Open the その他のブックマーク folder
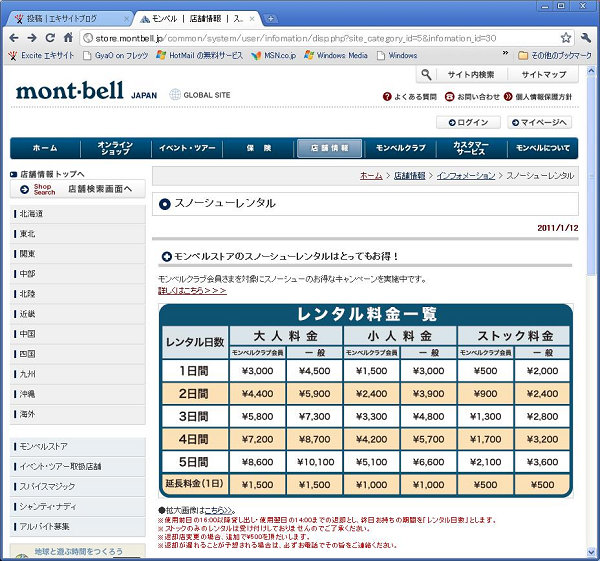This screenshot has width=600, height=561. tap(555, 55)
